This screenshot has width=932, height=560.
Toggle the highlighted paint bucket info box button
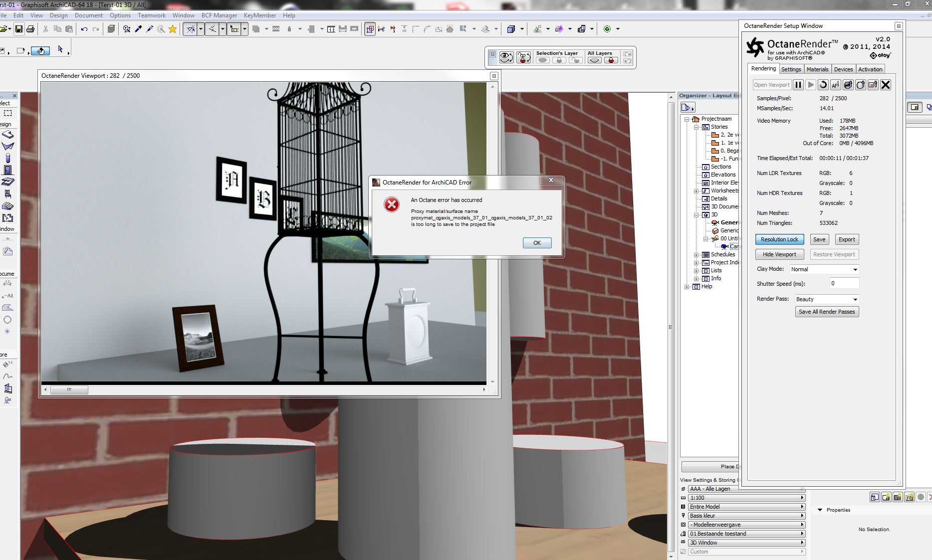click(x=40, y=50)
